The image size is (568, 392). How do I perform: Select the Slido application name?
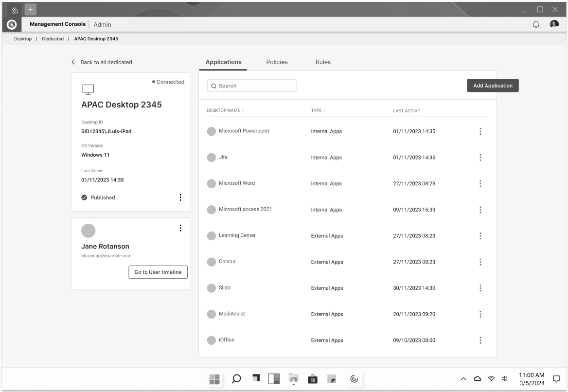pyautogui.click(x=225, y=287)
